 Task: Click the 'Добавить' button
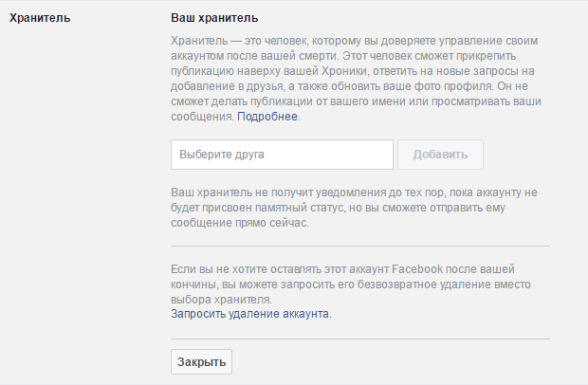(x=440, y=155)
